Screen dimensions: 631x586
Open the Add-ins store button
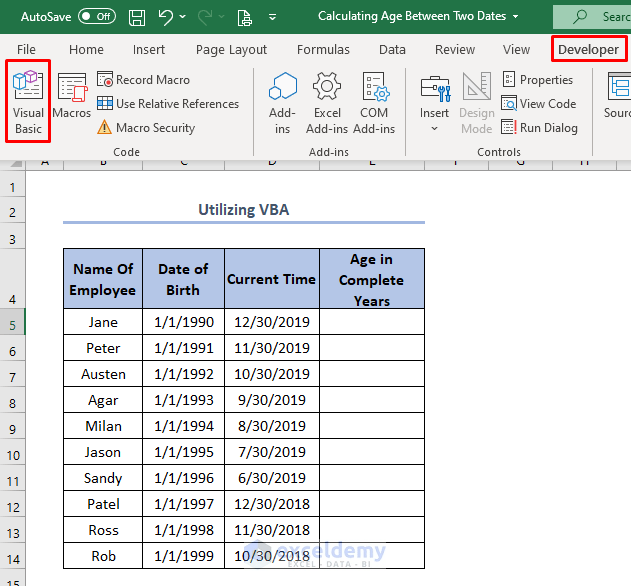tap(283, 103)
